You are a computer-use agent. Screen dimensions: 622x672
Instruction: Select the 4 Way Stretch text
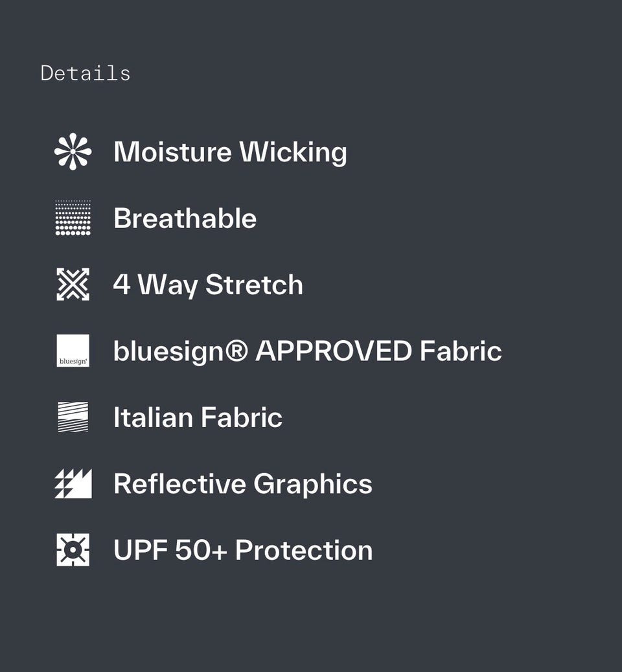tap(208, 285)
